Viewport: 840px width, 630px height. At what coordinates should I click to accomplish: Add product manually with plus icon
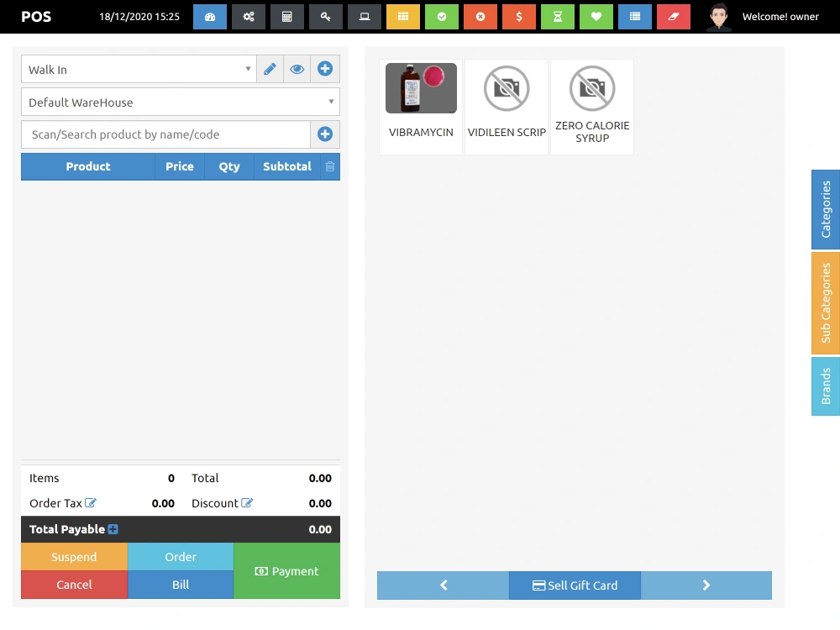[x=324, y=134]
